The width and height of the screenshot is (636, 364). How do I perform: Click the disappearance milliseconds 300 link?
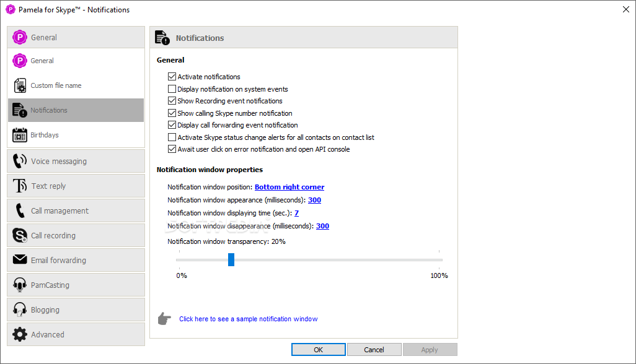(x=322, y=226)
